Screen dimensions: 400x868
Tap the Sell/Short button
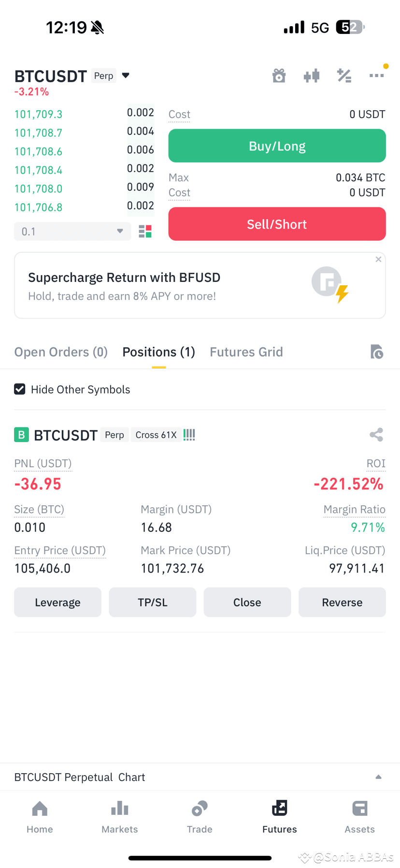tap(277, 224)
